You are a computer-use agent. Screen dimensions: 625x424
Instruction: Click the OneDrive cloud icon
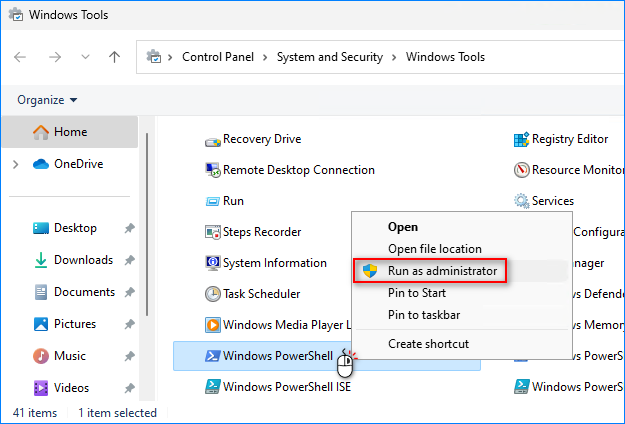(41, 164)
